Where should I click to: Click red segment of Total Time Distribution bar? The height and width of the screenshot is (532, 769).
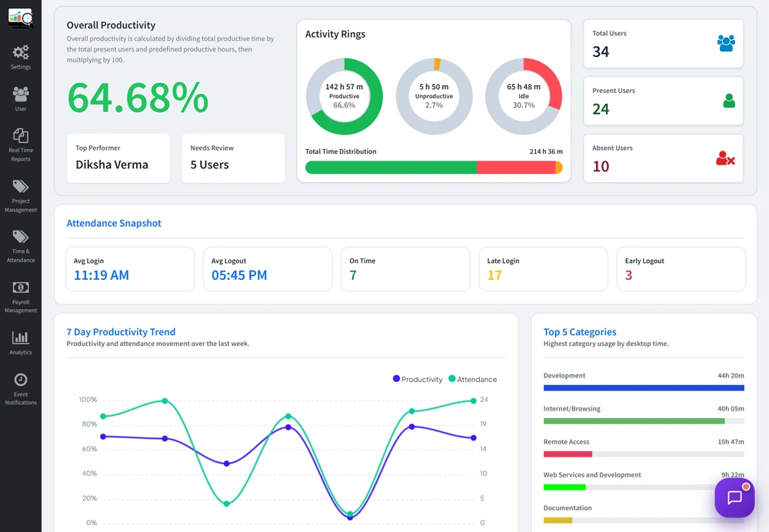(516, 167)
